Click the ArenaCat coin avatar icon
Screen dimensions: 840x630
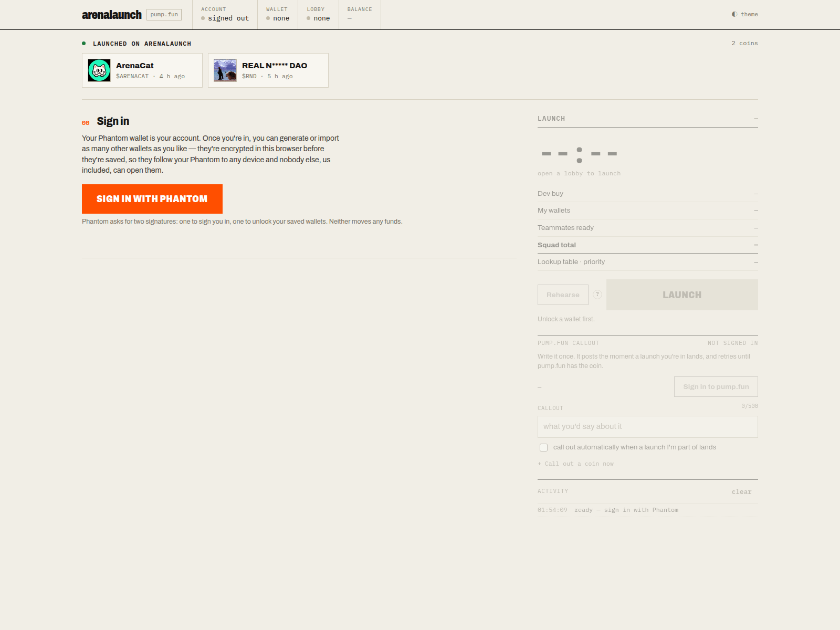pyautogui.click(x=99, y=70)
